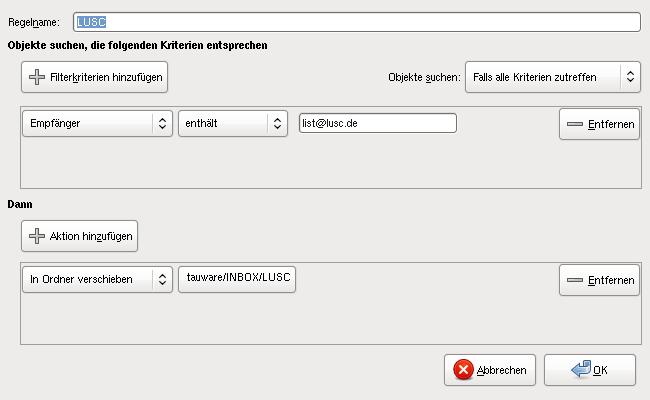Click the plus icon beside Filterkriterien hinzufügen
The image size is (650, 400).
pos(37,76)
